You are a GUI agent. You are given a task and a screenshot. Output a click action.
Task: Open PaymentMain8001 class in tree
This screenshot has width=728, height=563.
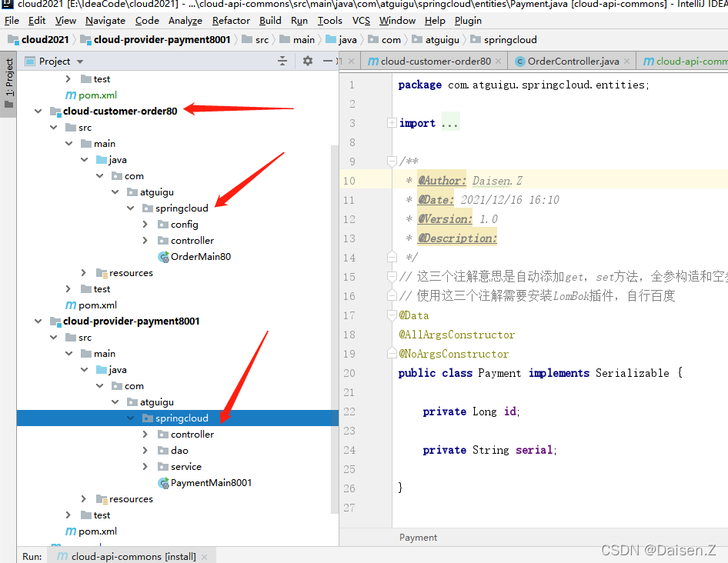[211, 483]
